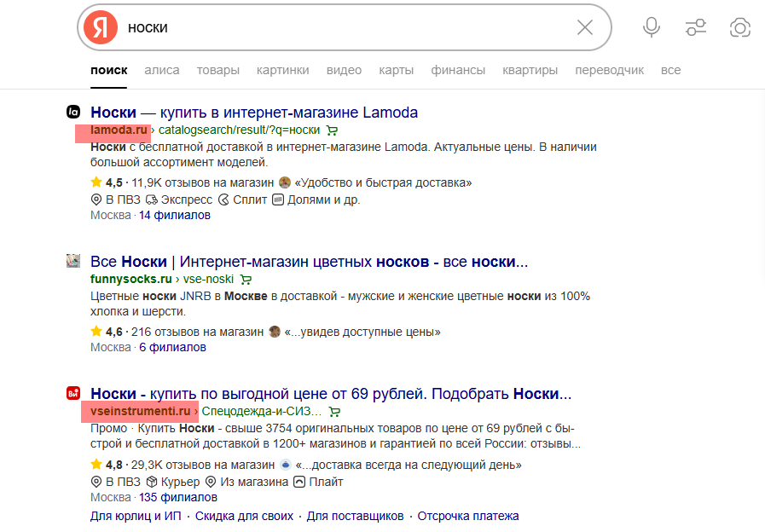The image size is (765, 532).
Task: Switch to the алиса tab
Action: (x=162, y=70)
